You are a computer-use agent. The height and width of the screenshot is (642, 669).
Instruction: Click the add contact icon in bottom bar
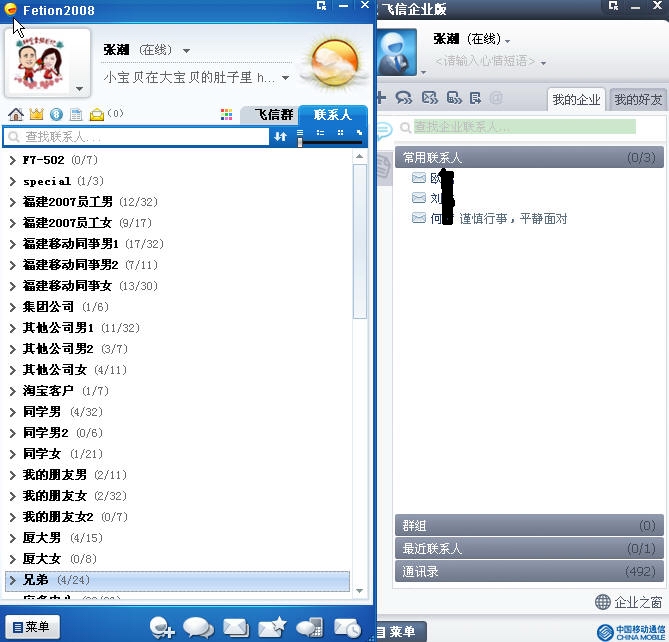click(162, 627)
